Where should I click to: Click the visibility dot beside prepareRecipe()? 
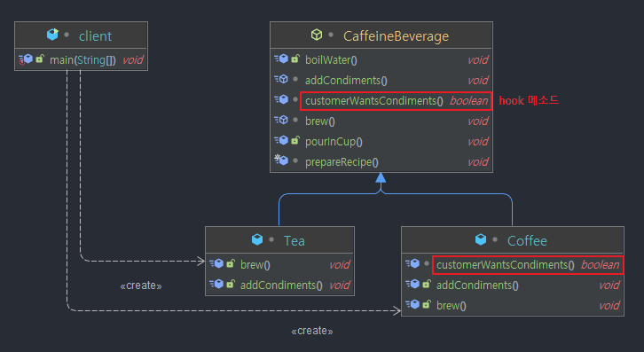click(x=295, y=160)
